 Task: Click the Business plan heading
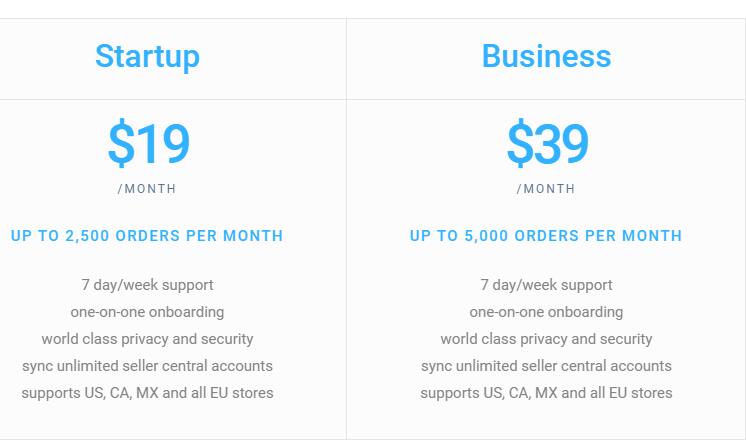tap(546, 56)
